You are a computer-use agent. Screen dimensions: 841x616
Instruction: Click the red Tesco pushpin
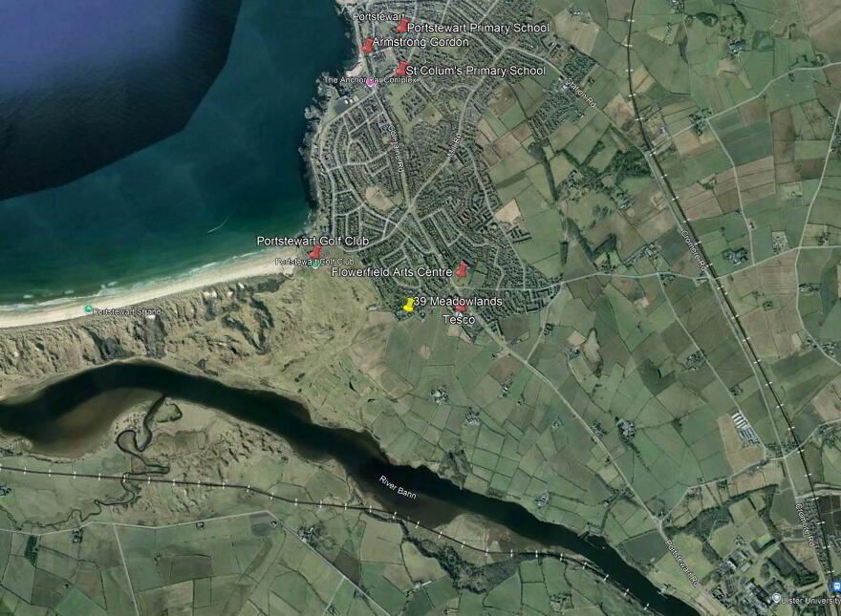tap(461, 308)
